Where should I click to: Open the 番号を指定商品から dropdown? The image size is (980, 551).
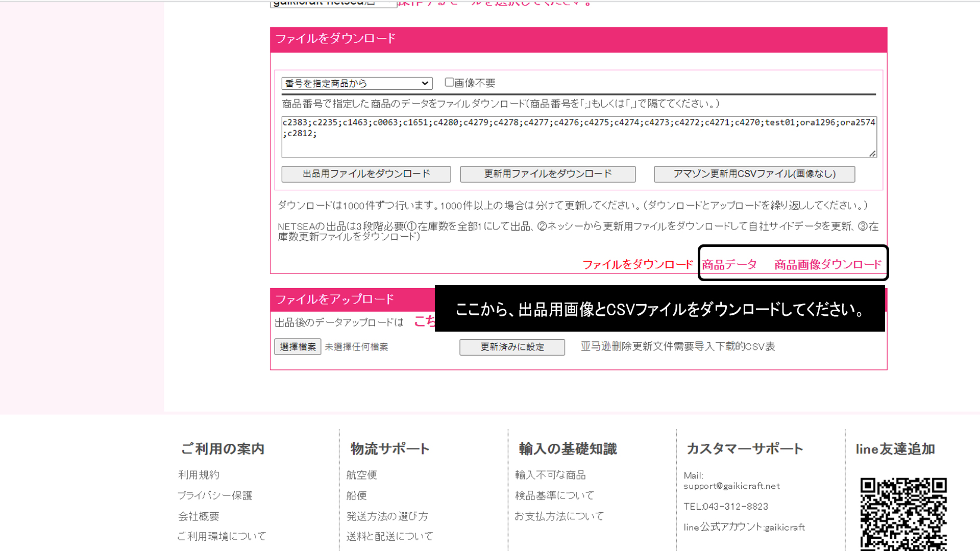click(357, 83)
